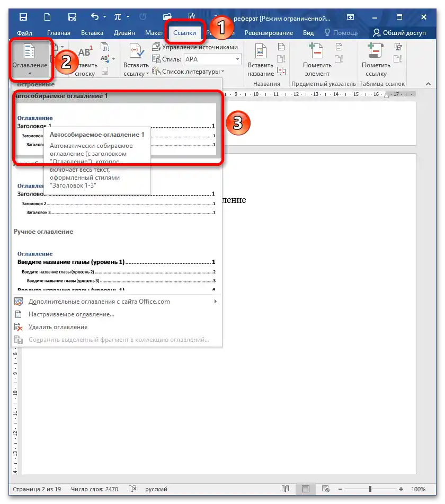Click the right indent marker on horizontal ruler

click(386, 95)
